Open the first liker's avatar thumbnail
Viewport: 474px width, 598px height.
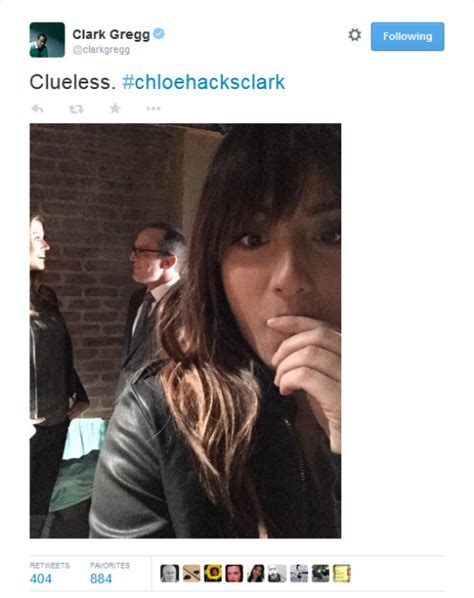pos(170,573)
